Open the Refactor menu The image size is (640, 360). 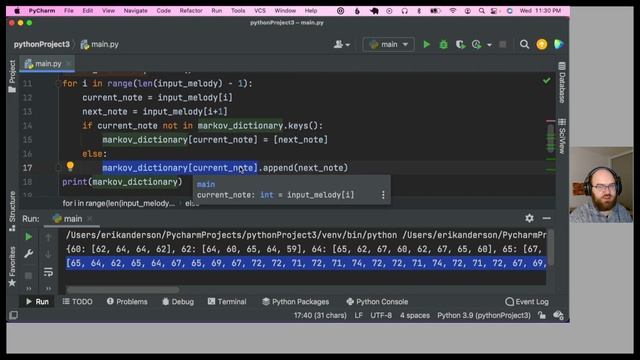click(191, 11)
